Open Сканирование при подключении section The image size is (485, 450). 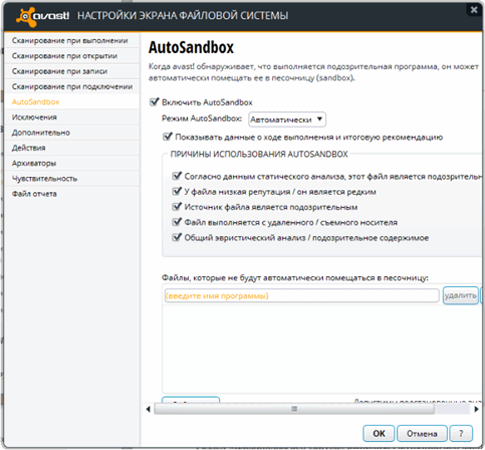tap(72, 86)
